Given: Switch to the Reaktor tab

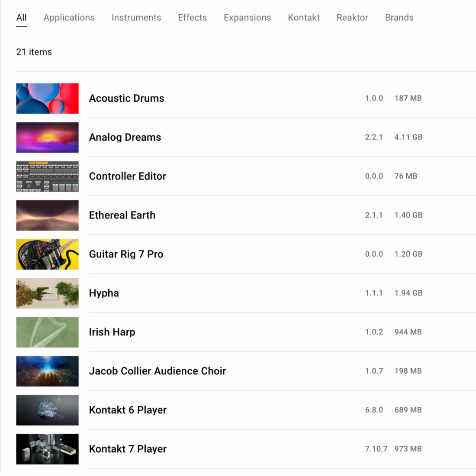Looking at the screenshot, I should tap(352, 18).
